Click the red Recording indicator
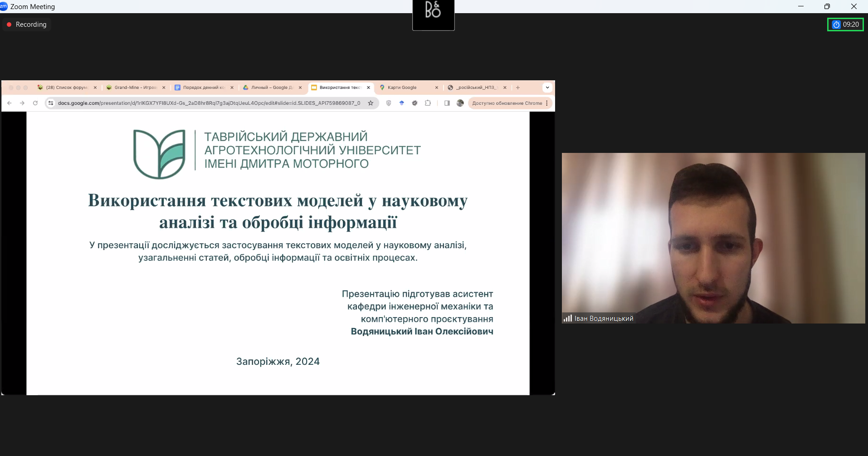This screenshot has width=868, height=456. (27, 25)
